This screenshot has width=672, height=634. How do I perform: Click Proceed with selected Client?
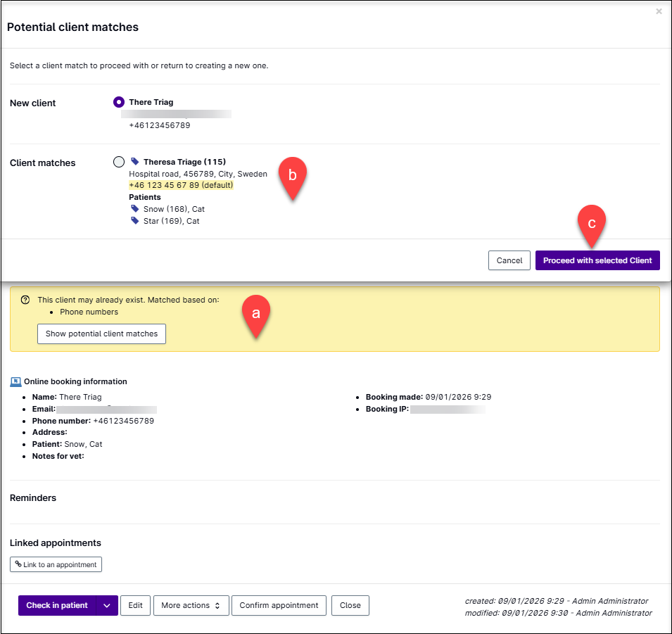(597, 260)
